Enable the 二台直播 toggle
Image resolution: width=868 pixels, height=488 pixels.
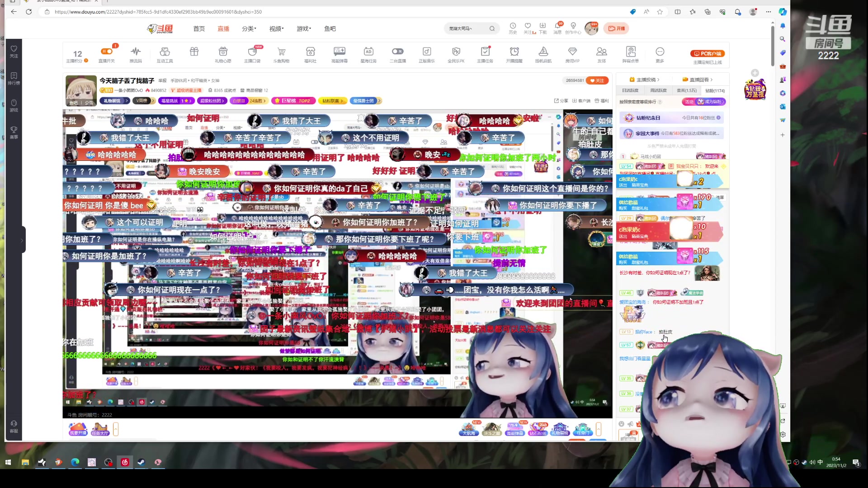397,52
